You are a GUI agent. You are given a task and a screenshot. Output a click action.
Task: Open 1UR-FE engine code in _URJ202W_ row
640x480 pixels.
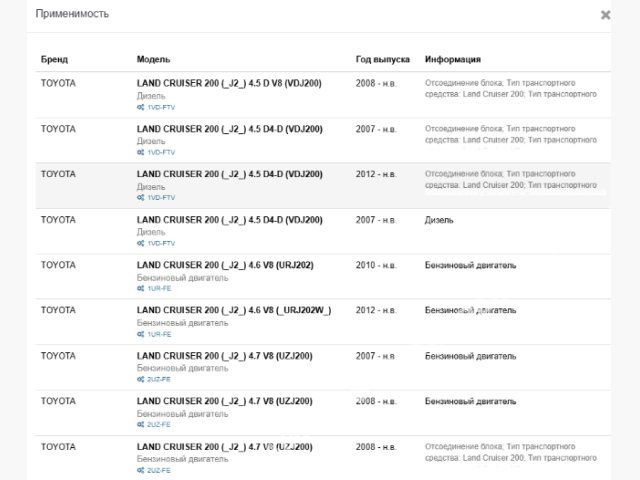pyautogui.click(x=160, y=334)
